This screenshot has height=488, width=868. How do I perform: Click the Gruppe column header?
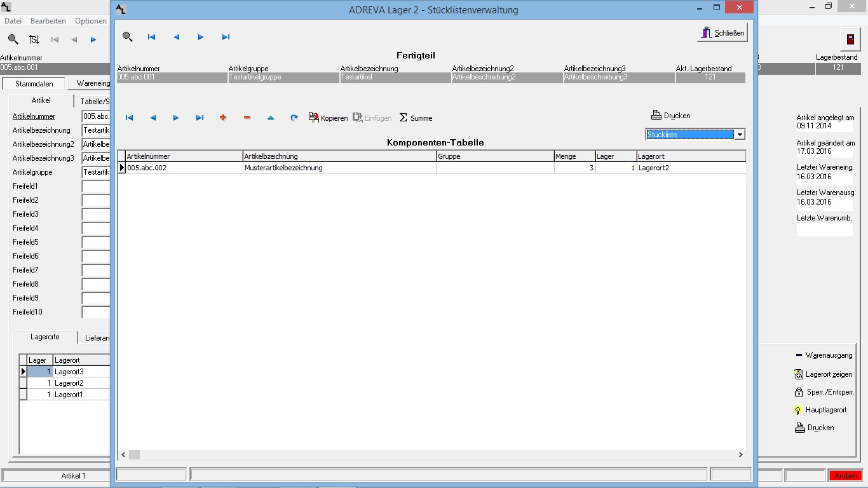pos(496,156)
